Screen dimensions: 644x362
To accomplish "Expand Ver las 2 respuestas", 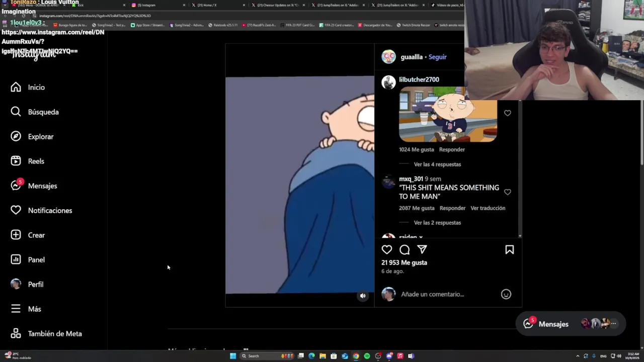I will tap(437, 223).
